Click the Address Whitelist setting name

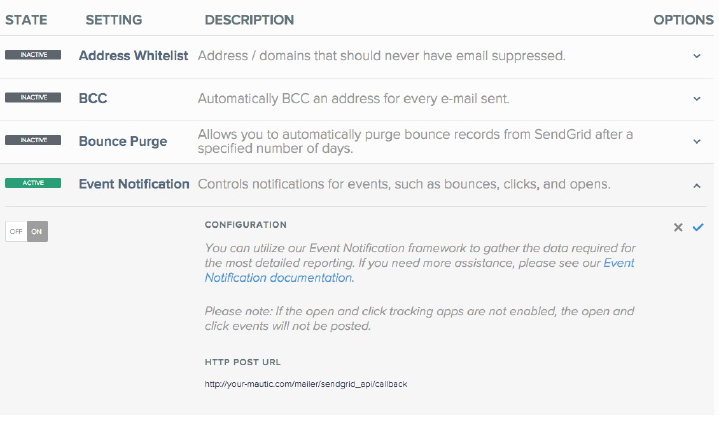coord(134,56)
